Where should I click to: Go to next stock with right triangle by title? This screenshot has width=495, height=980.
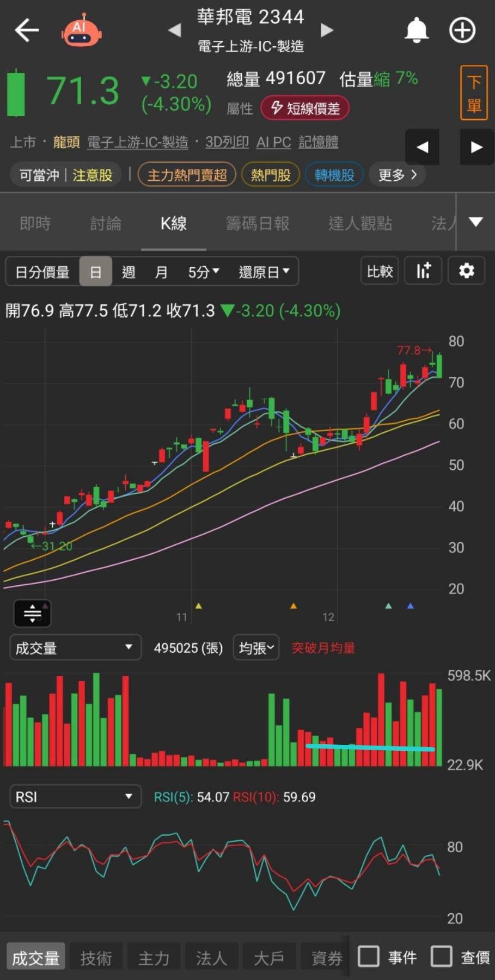(327, 30)
